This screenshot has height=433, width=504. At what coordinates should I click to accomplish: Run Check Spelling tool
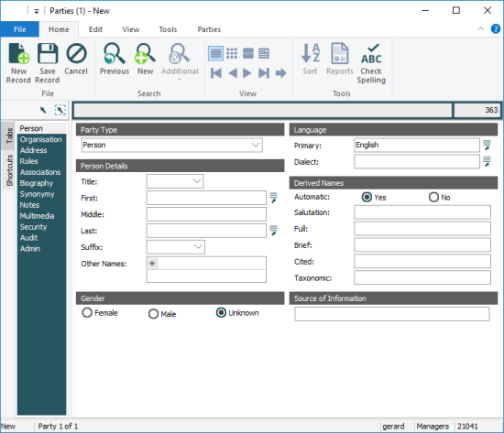371,63
